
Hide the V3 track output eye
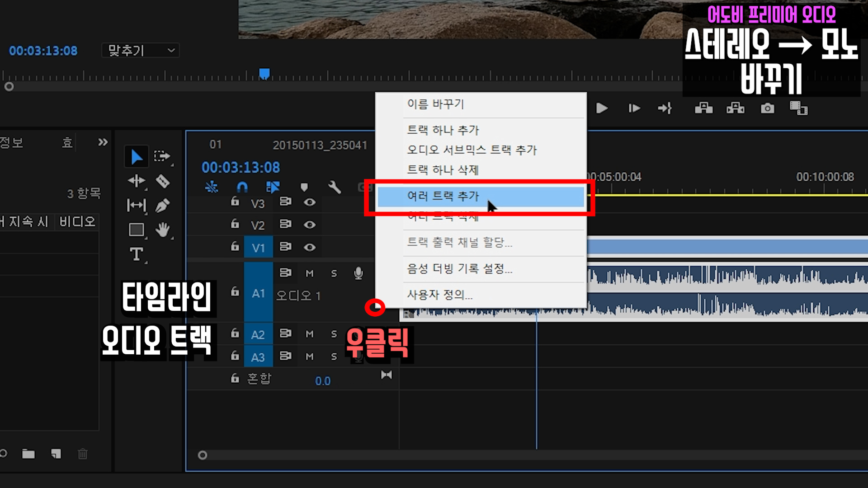[x=310, y=202]
